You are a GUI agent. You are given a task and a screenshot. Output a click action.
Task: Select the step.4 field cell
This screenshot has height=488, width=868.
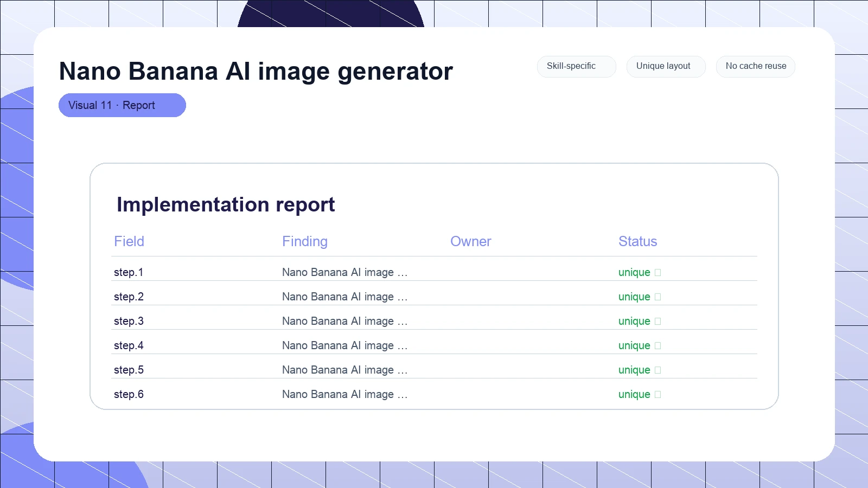click(x=129, y=345)
